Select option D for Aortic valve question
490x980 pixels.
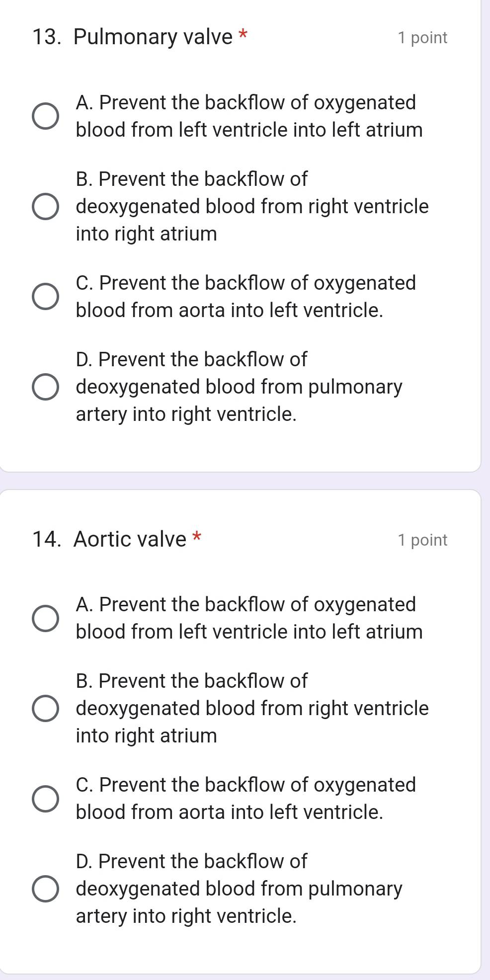point(46,888)
